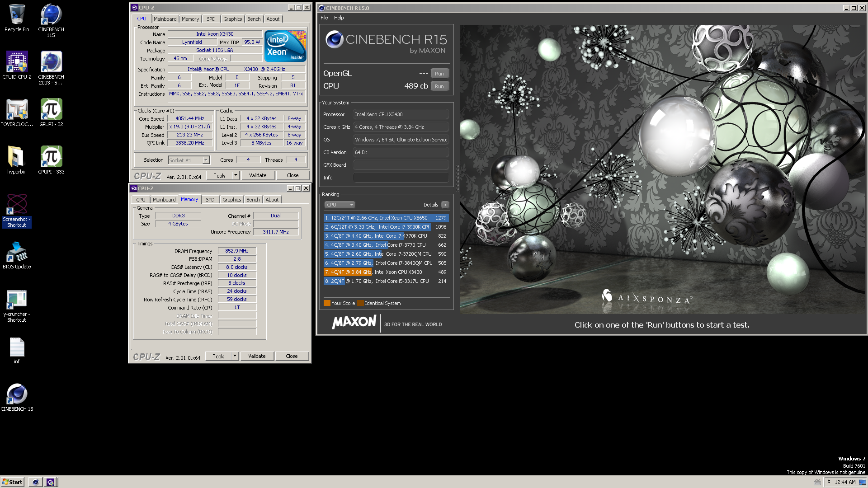The width and height of the screenshot is (868, 488).
Task: Open Graphics tab in bottom CPU-Z
Action: pos(232,200)
